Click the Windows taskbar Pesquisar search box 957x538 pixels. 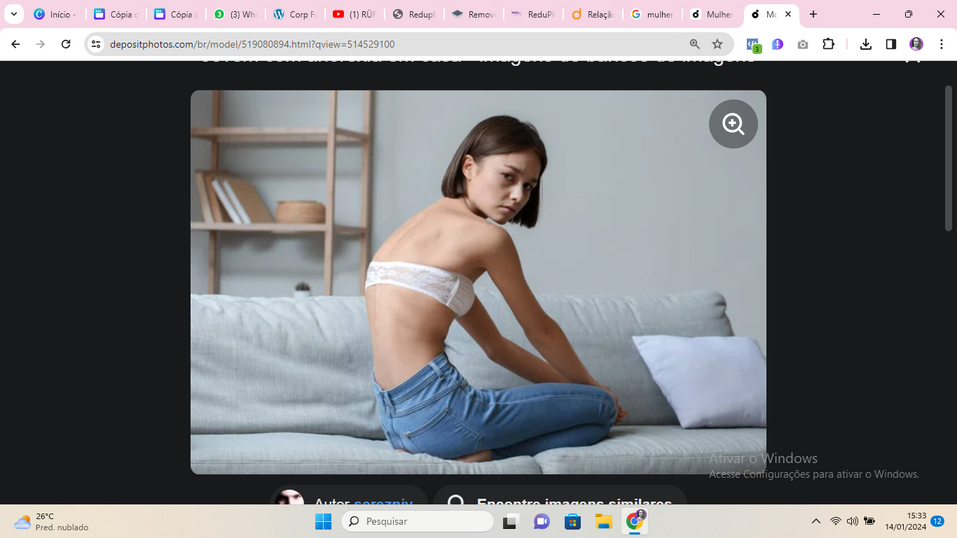pyautogui.click(x=417, y=521)
